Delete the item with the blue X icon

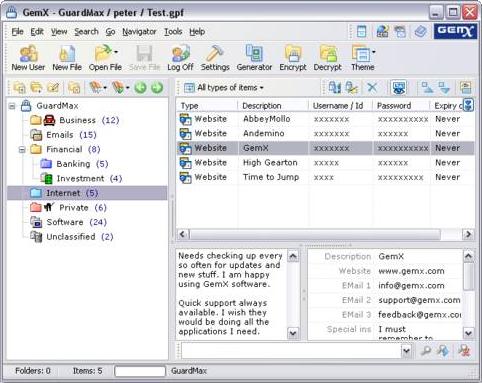coord(372,88)
